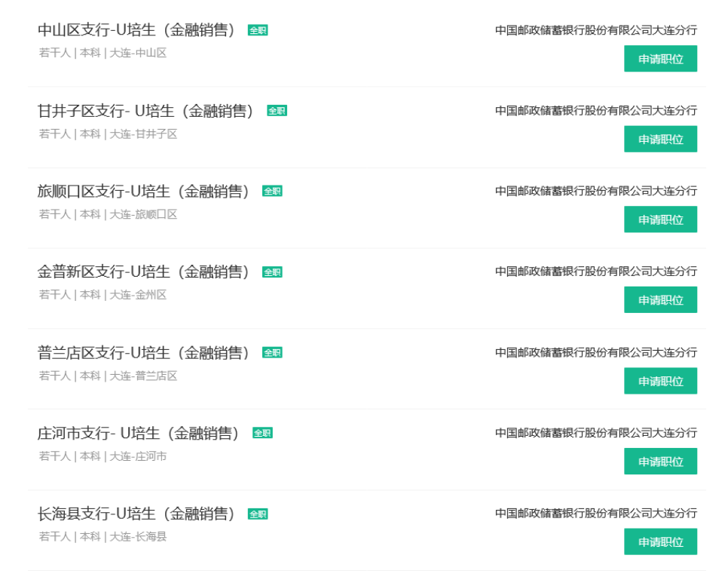This screenshot has width=728, height=586.
Task: Select the 旅顺口区支行-U培生 job title
Action: click(x=144, y=192)
